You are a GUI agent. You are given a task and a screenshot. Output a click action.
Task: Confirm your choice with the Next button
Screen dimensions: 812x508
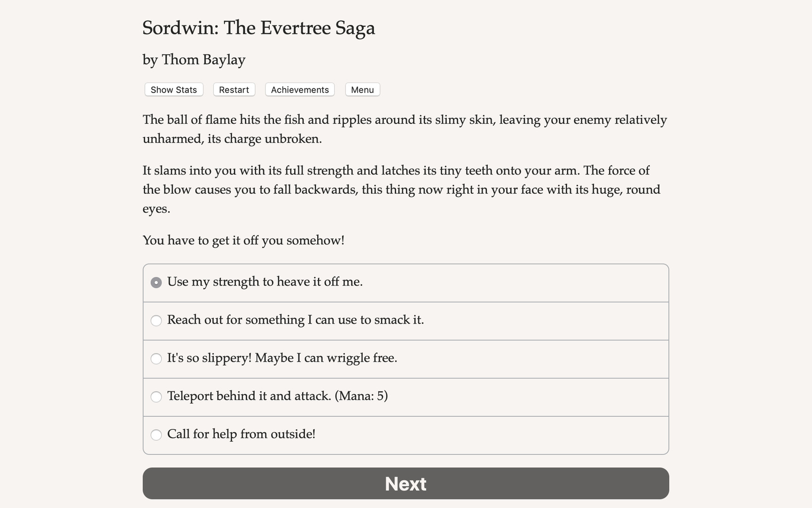pos(405,483)
